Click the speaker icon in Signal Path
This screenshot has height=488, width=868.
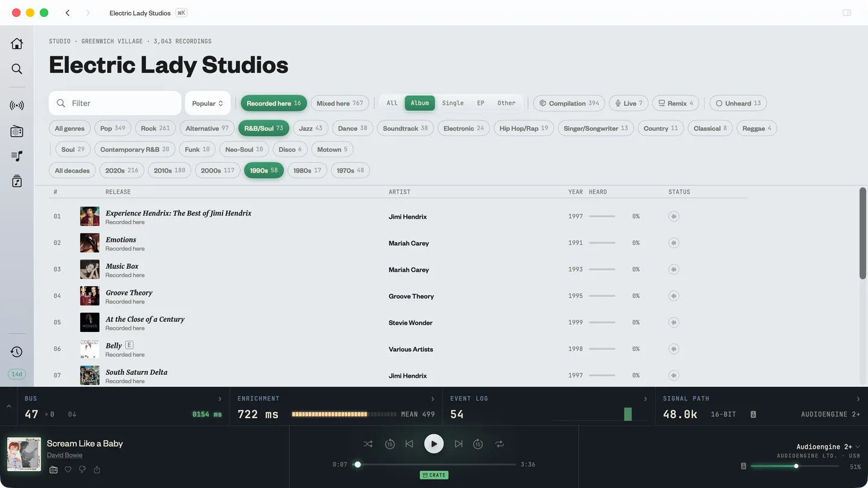tap(753, 414)
